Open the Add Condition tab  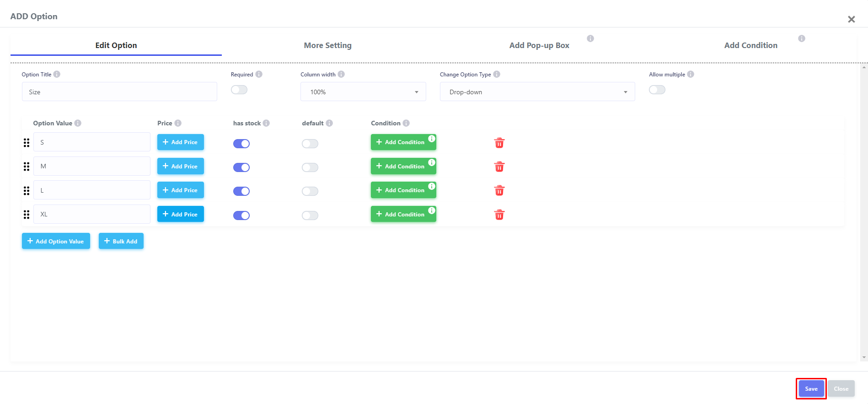[x=751, y=45]
